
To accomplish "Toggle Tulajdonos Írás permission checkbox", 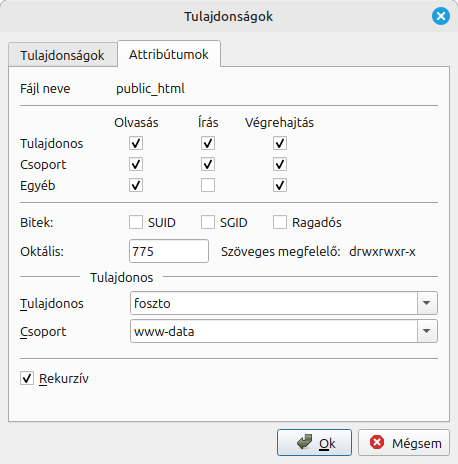I will 208,143.
